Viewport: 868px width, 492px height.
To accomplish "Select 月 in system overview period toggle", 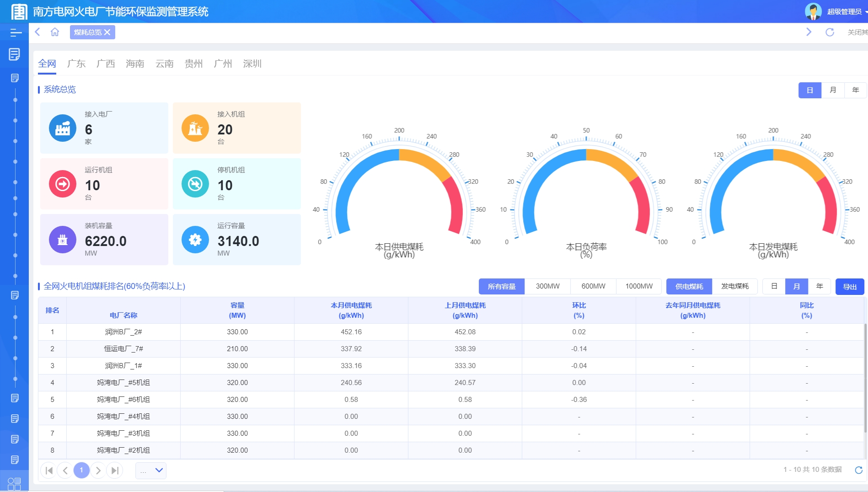I will pos(833,90).
